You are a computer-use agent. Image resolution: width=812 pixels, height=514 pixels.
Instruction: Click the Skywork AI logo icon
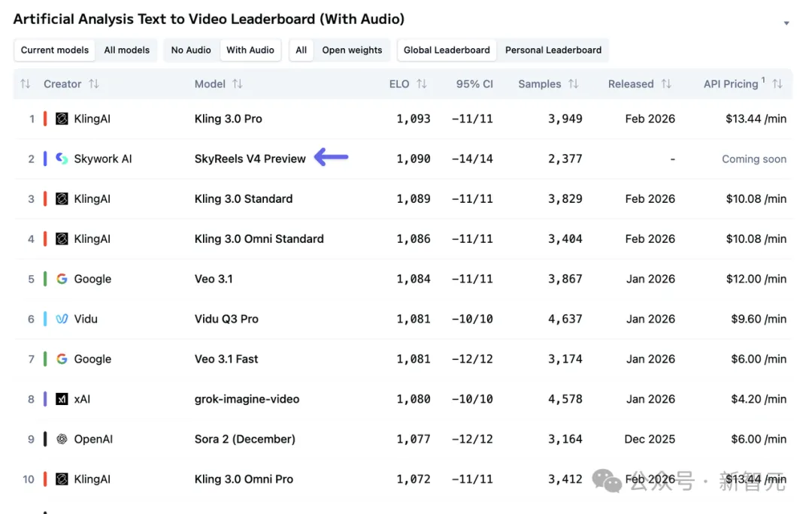pos(62,159)
